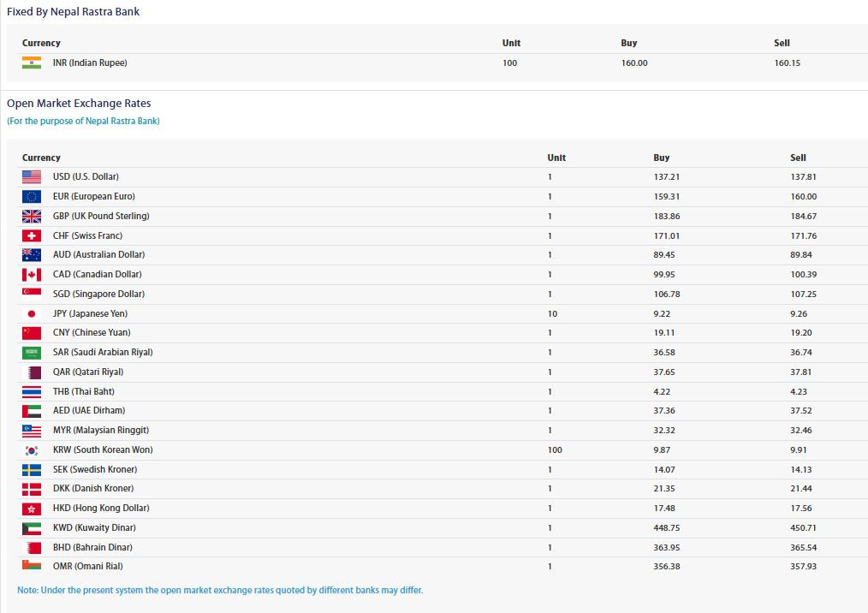
Task: Click the JPY unit value 10
Action: (552, 314)
